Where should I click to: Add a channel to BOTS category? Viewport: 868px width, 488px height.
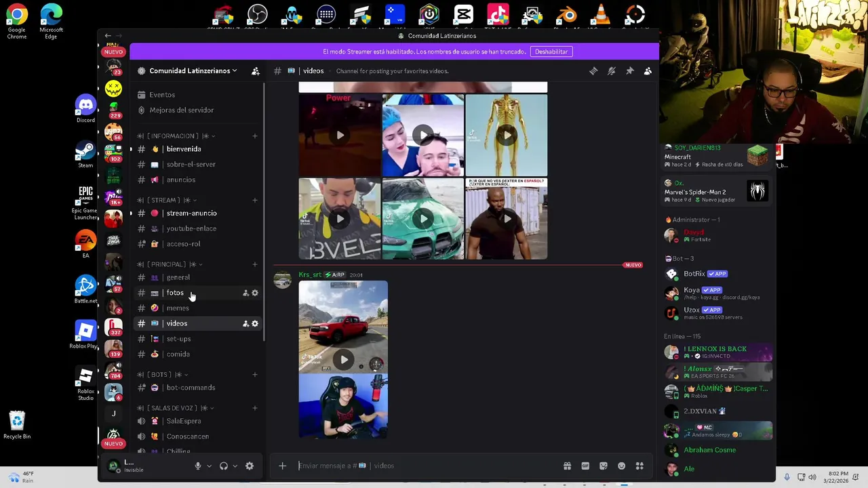255,374
